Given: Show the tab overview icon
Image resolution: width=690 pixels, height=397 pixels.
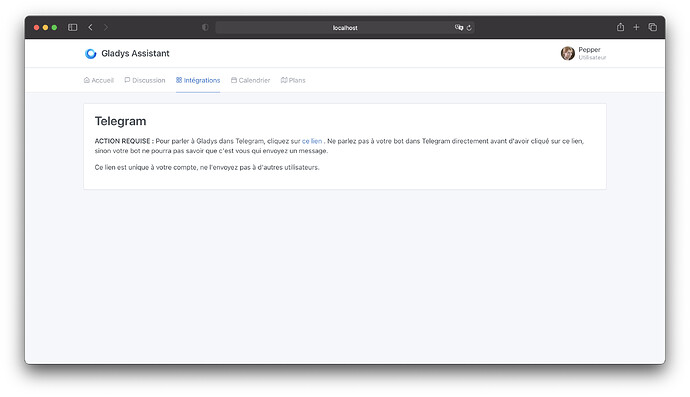Looking at the screenshot, I should click(653, 27).
